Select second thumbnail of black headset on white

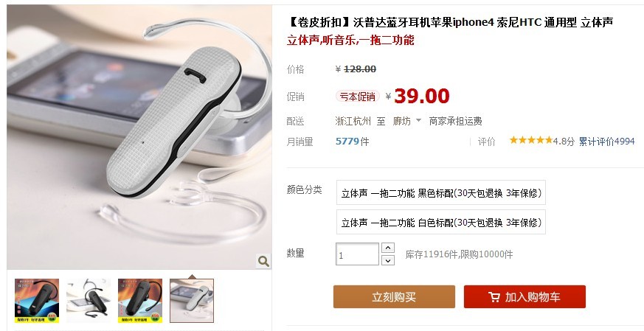[x=89, y=301]
